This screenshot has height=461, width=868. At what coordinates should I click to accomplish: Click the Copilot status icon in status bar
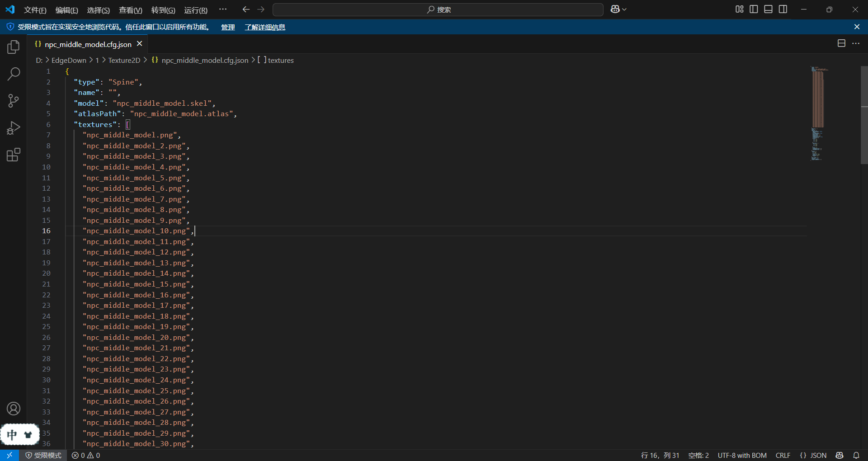pos(840,455)
